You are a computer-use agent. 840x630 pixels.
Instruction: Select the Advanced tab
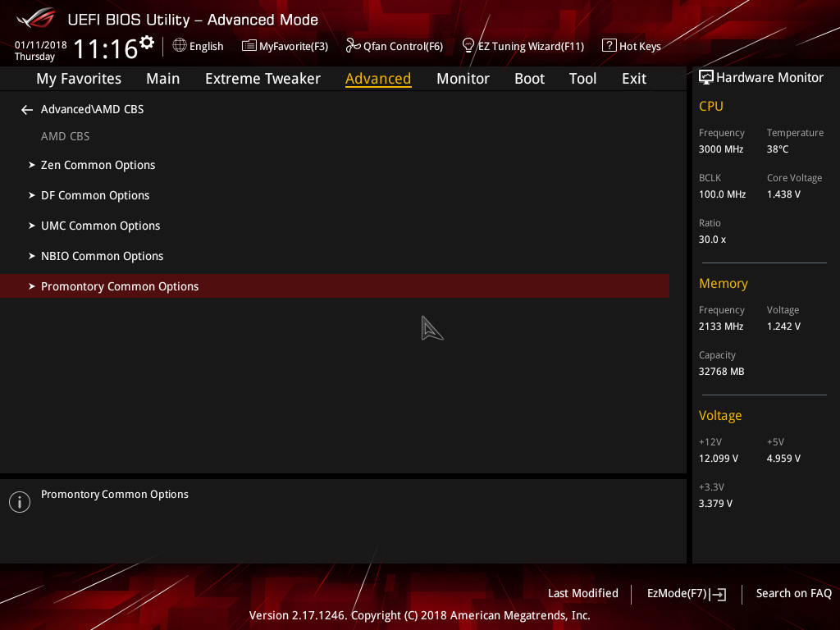click(378, 79)
